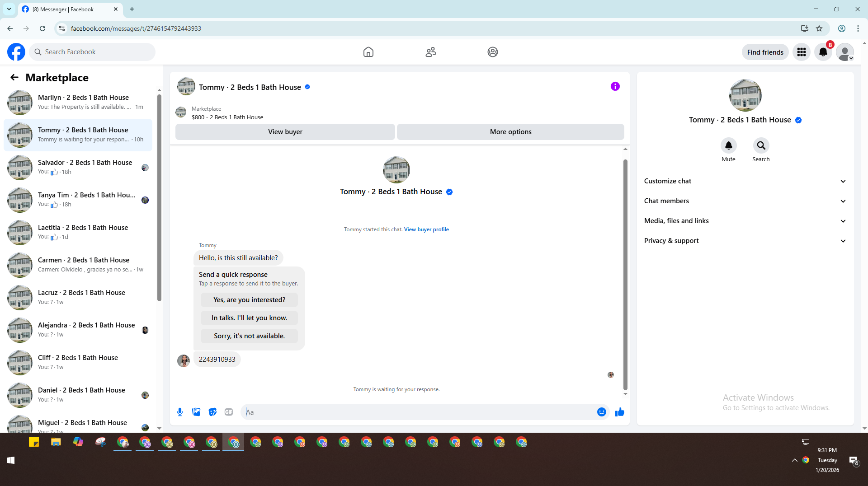Image resolution: width=868 pixels, height=486 pixels.
Task: Open Alejandra's conversation
Action: [x=78, y=330]
